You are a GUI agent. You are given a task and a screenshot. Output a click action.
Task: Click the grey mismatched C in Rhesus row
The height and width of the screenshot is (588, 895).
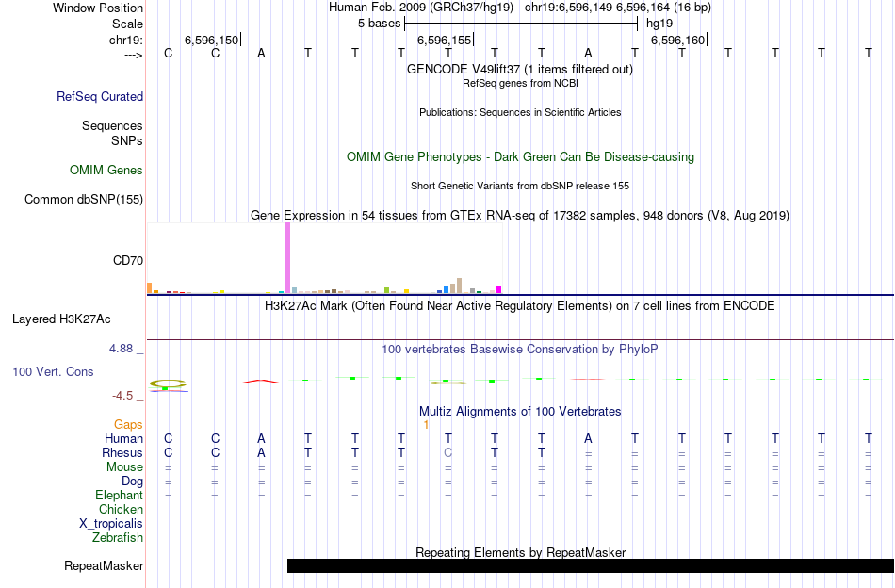click(x=448, y=452)
